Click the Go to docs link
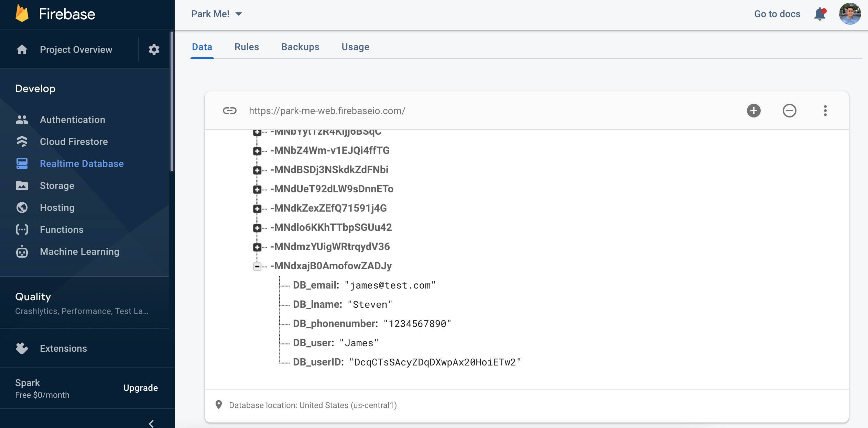Screen dimensions: 868x428 [777, 14]
